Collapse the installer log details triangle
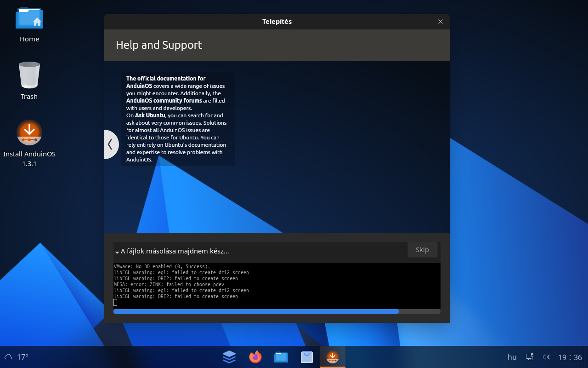 click(x=117, y=252)
